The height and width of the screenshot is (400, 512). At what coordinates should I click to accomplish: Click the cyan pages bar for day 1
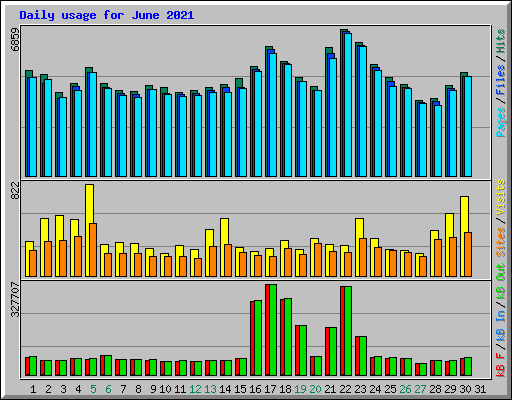click(x=33, y=127)
